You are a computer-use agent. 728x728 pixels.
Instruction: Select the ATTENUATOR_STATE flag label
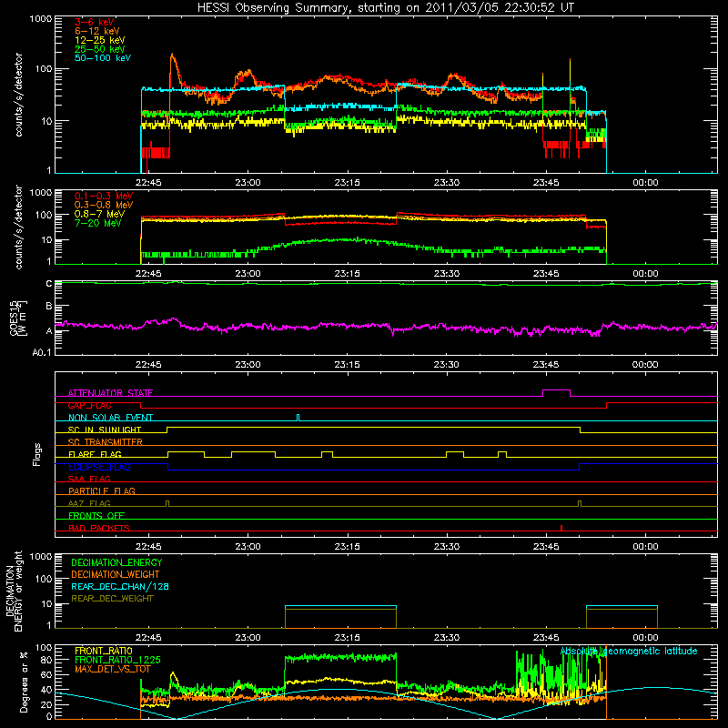[110, 393]
